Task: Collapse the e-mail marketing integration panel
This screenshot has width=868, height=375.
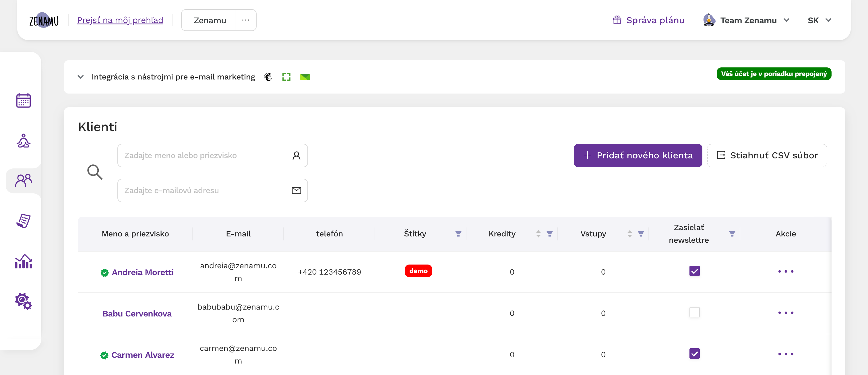Action: (81, 77)
